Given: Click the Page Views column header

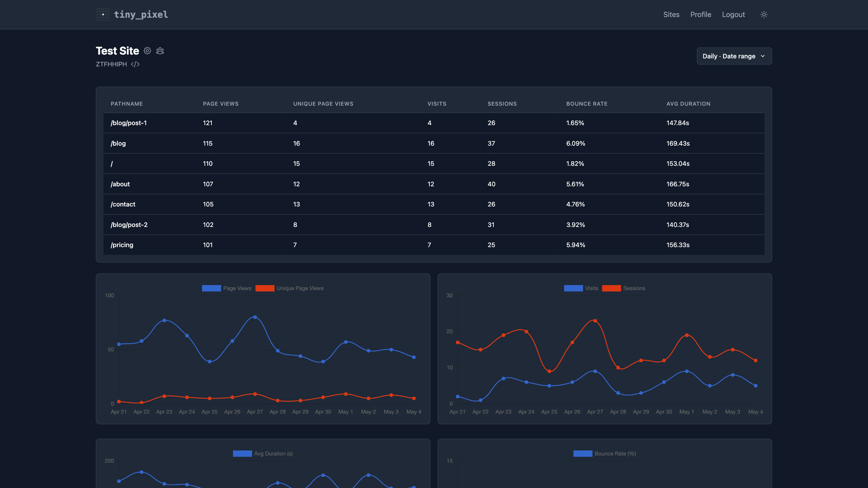Looking at the screenshot, I should 221,104.
